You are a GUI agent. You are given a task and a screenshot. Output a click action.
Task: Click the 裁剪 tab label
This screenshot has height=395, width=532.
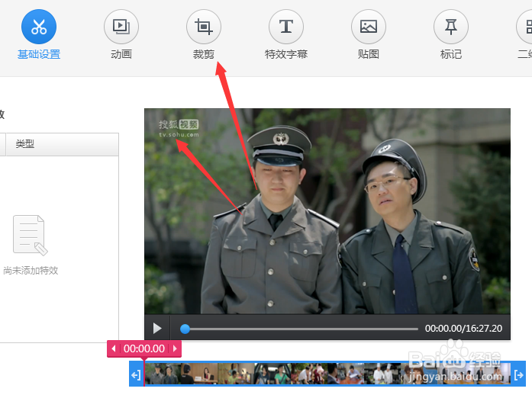click(204, 54)
